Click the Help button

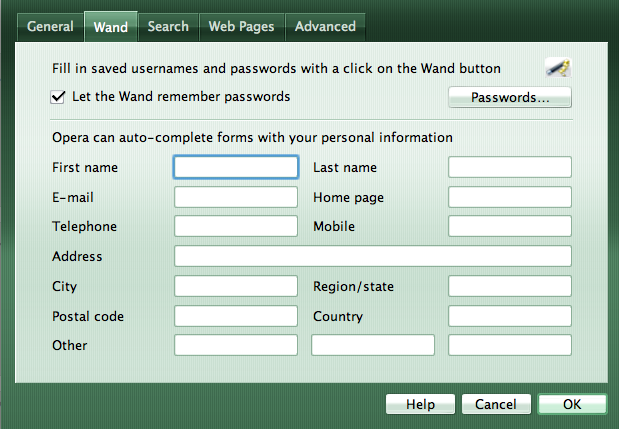click(x=420, y=404)
